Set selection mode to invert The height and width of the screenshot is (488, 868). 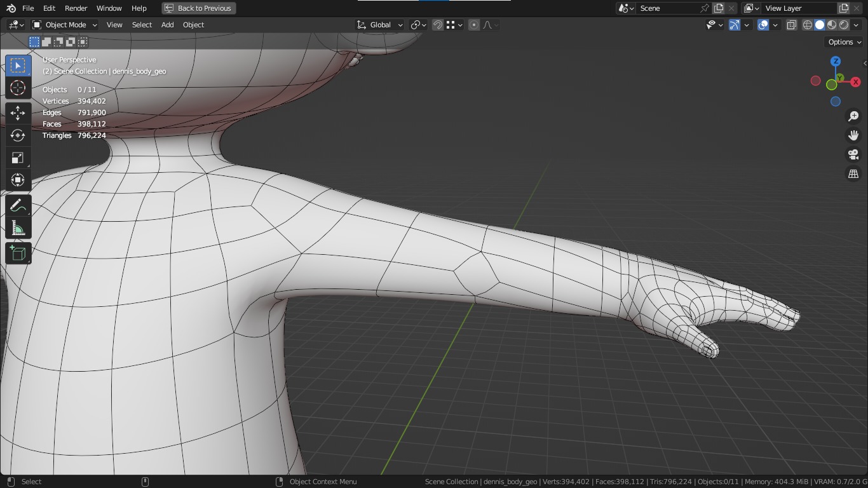tap(71, 42)
